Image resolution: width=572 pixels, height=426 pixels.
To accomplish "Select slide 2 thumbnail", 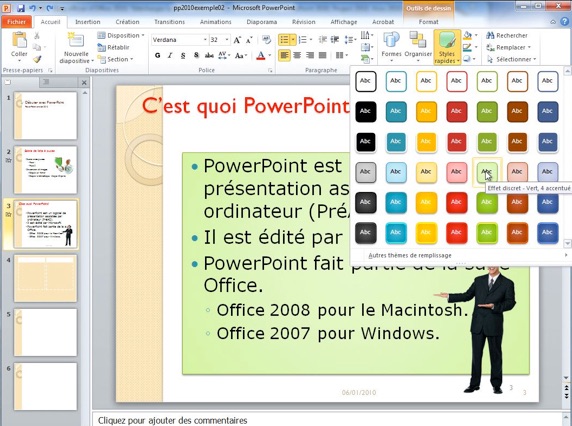I will click(46, 170).
